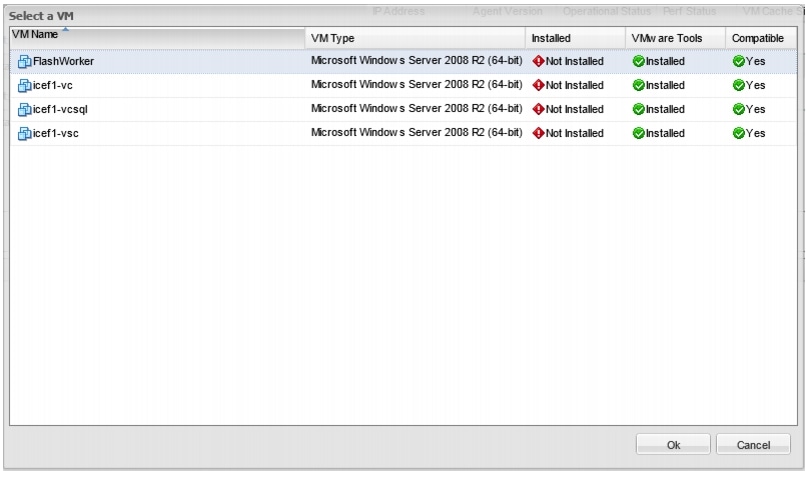Click green VMware Tools check icon for icef1-vcsql
Viewport: 807px width, 493px height.
coord(639,109)
